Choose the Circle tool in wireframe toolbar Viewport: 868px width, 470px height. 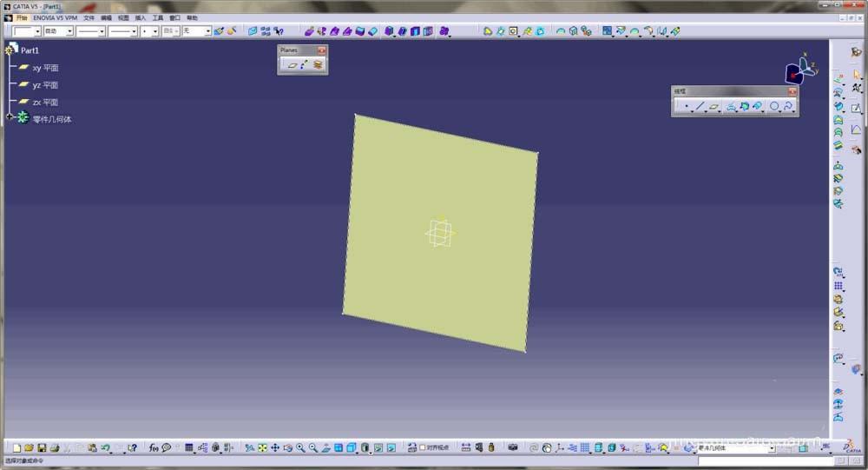[x=774, y=107]
